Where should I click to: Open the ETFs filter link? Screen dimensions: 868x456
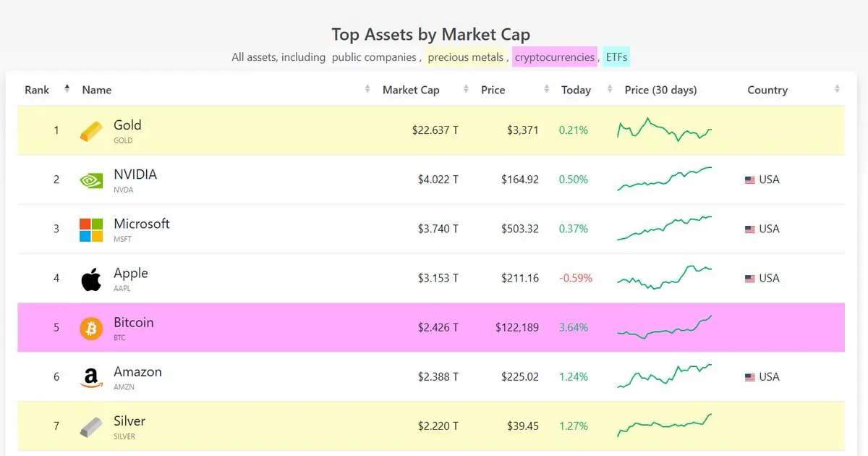617,56
